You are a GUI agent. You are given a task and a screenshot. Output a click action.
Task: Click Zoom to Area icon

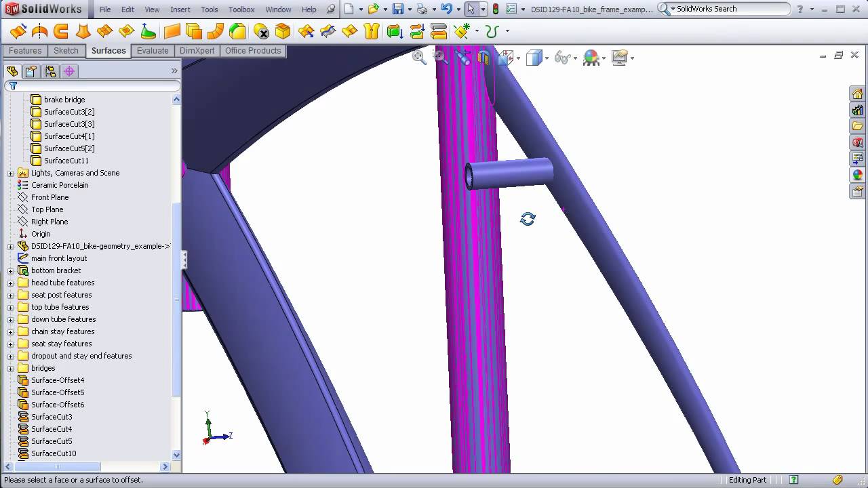tap(441, 58)
